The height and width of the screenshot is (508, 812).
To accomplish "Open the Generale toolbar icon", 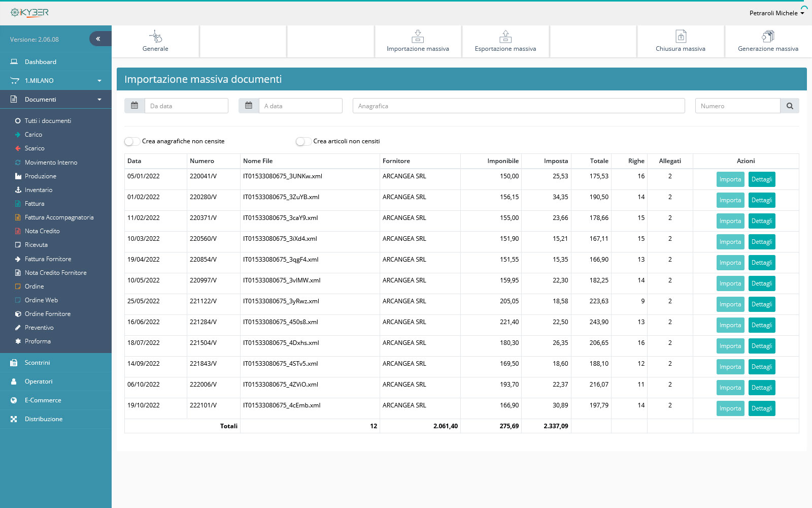I will (x=155, y=37).
